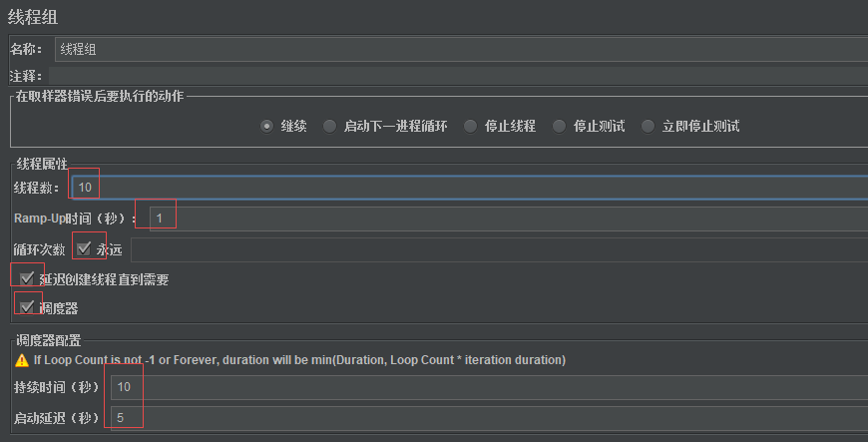
Task: Select 启动下一进程循环 radio option
Action: [330, 127]
